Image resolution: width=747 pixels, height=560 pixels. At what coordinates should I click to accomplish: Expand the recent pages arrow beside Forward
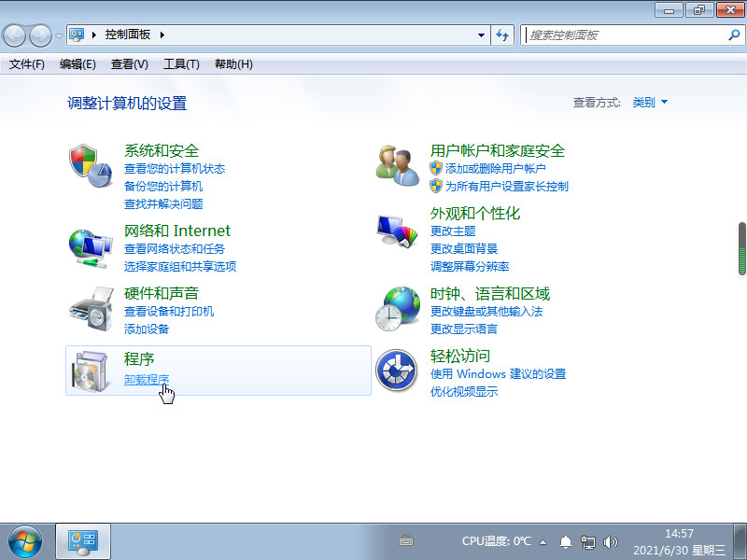point(60,35)
